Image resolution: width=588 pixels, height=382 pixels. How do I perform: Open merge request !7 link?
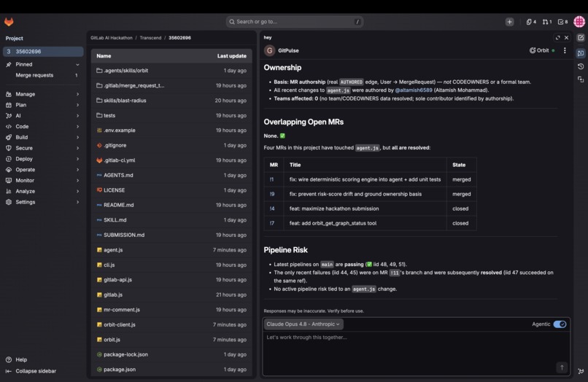(272, 223)
